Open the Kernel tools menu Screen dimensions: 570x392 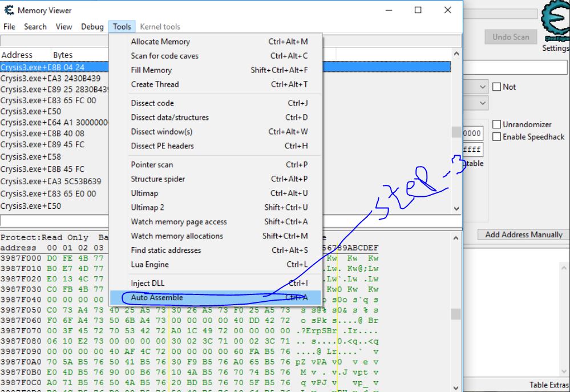pyautogui.click(x=160, y=27)
